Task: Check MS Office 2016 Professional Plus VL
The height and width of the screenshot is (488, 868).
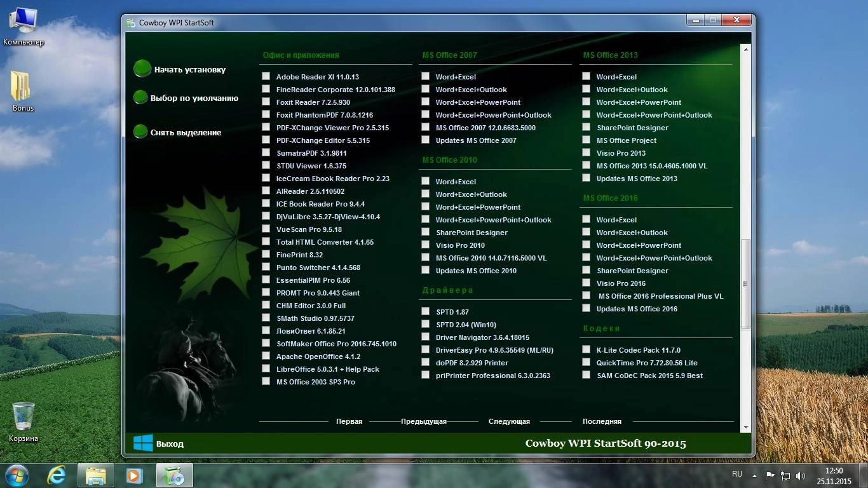Action: 586,295
